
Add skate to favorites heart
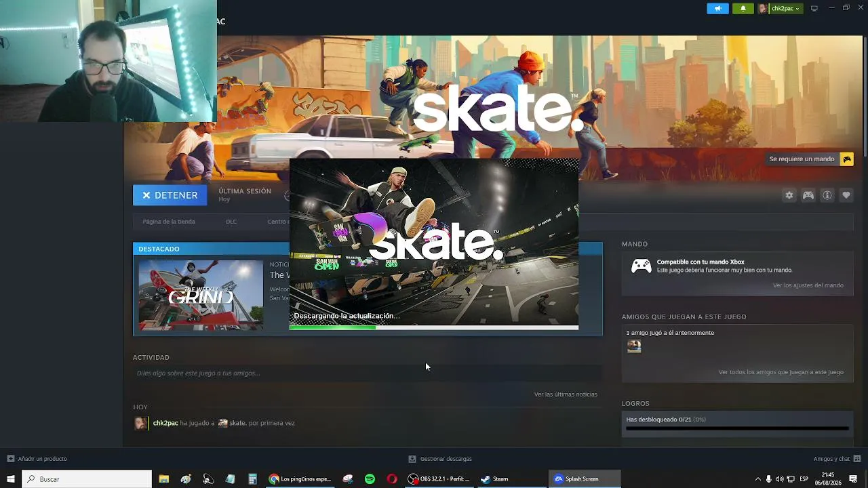pyautogui.click(x=846, y=195)
